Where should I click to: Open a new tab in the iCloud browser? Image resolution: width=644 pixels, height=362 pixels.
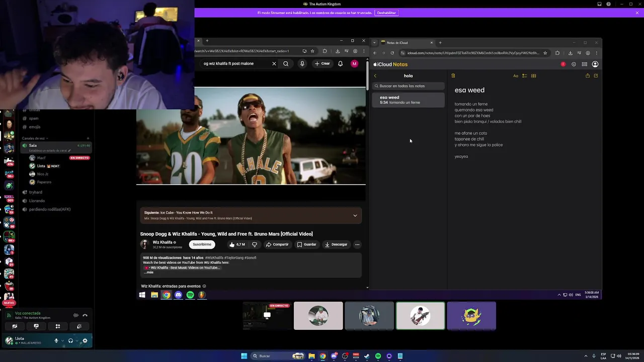440,43
